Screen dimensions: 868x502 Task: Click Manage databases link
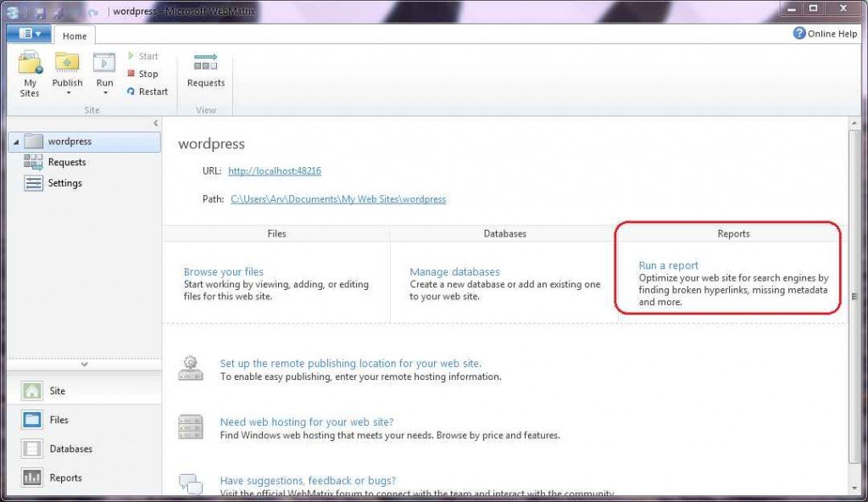pyautogui.click(x=454, y=272)
